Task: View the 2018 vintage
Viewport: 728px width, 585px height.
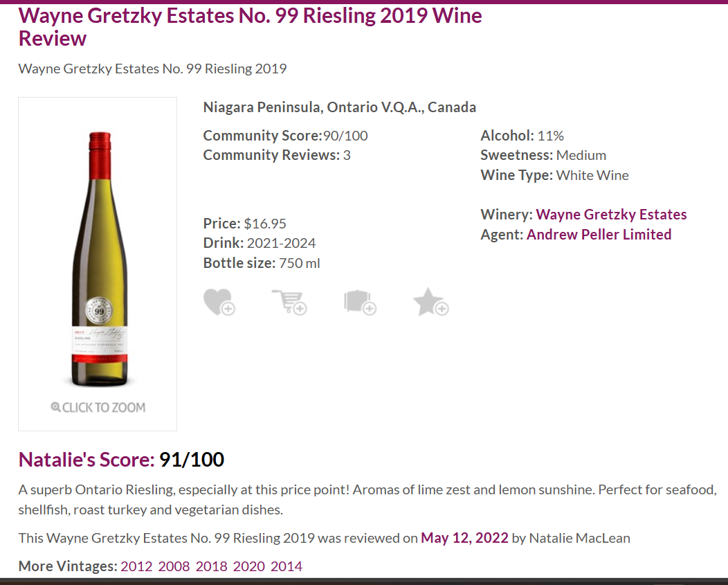Action: 211,566
